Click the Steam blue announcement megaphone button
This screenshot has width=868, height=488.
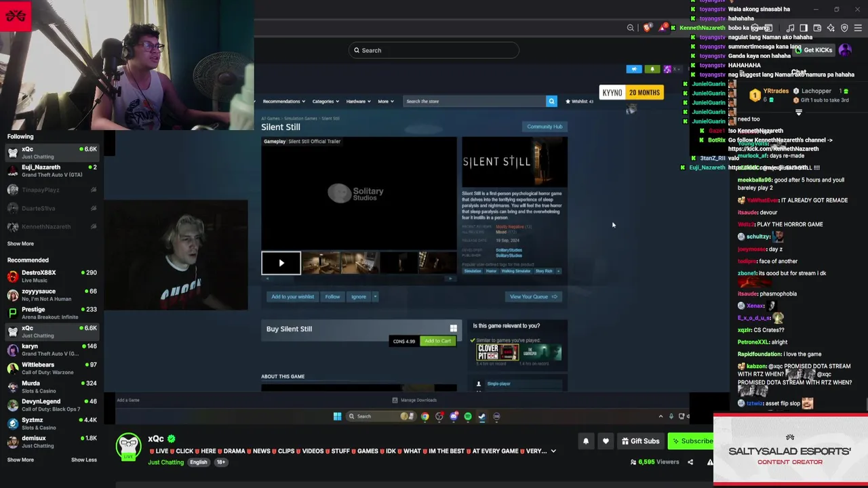(634, 69)
